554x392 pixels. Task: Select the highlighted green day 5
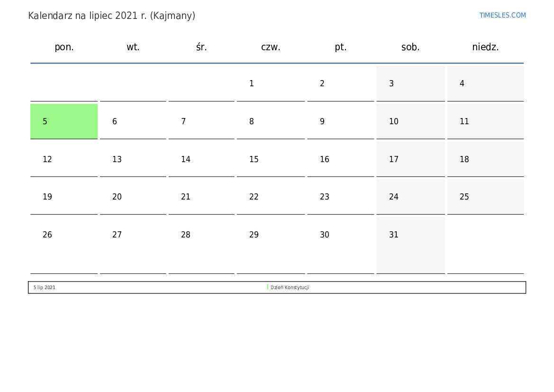64,121
